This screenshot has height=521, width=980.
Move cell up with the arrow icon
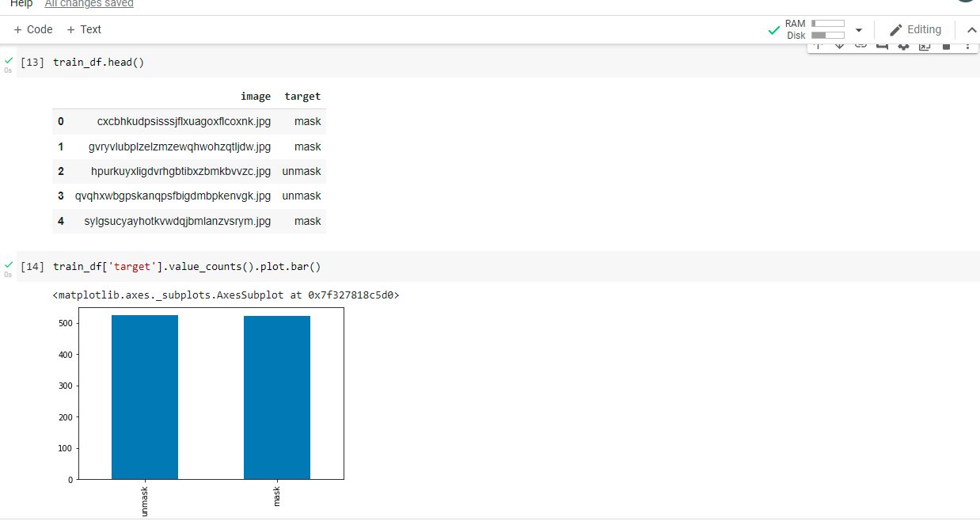tap(819, 46)
